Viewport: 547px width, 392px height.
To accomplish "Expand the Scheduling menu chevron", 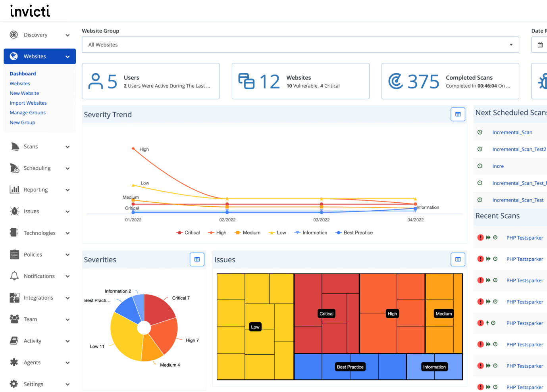I will [x=68, y=169].
